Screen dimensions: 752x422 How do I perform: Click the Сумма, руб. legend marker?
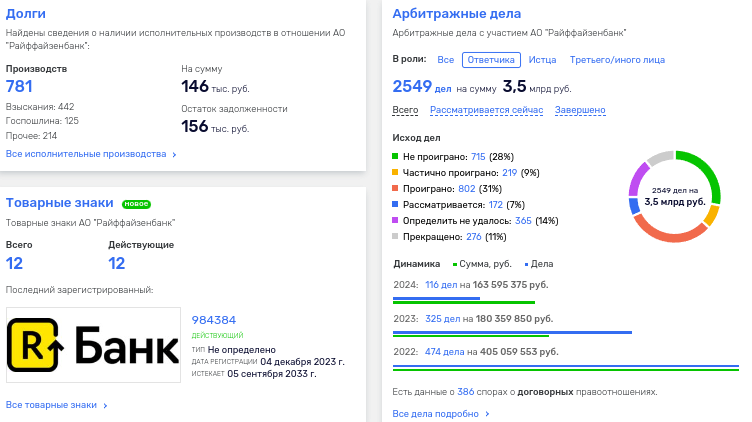click(455, 264)
